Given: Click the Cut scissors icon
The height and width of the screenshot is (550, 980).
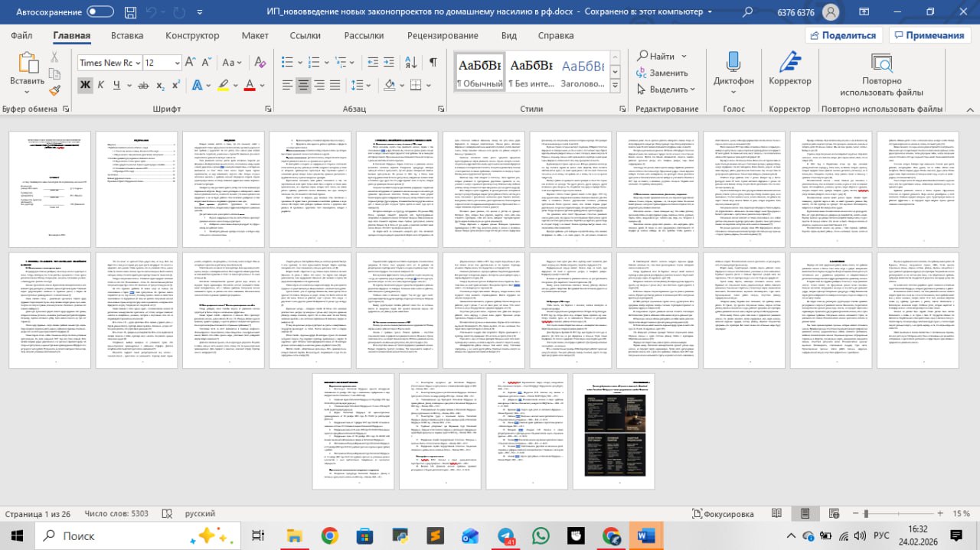Looking at the screenshot, I should pyautogui.click(x=54, y=57).
